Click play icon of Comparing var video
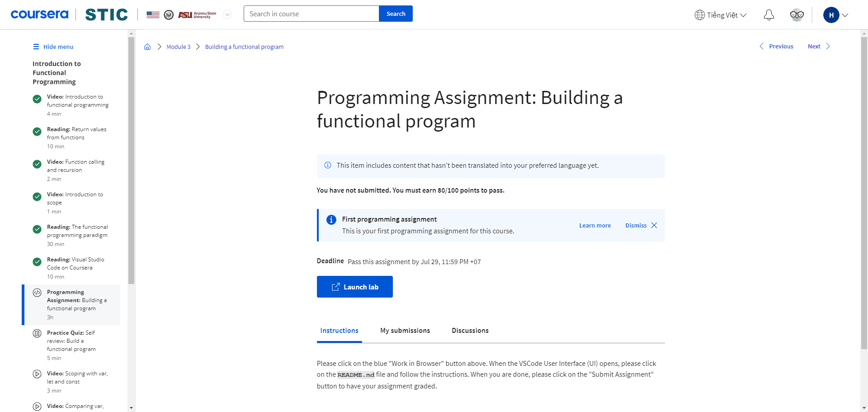Viewport: 868px width, 412px height. point(37,407)
